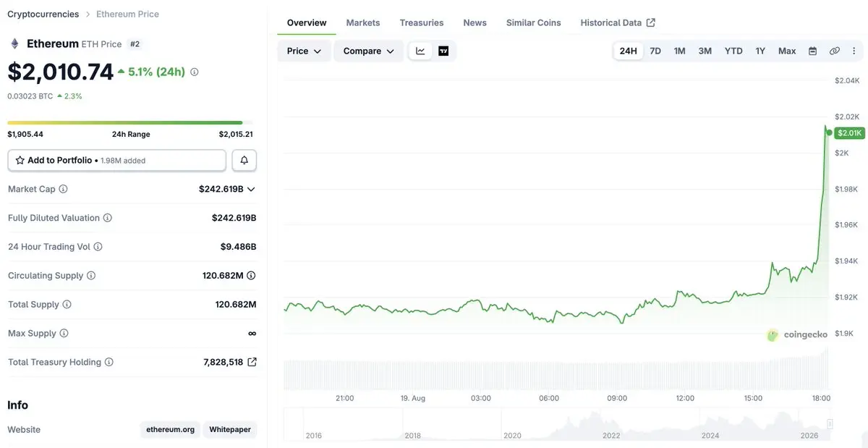
Task: Open the Total Supply info icon
Action: pyautogui.click(x=67, y=305)
